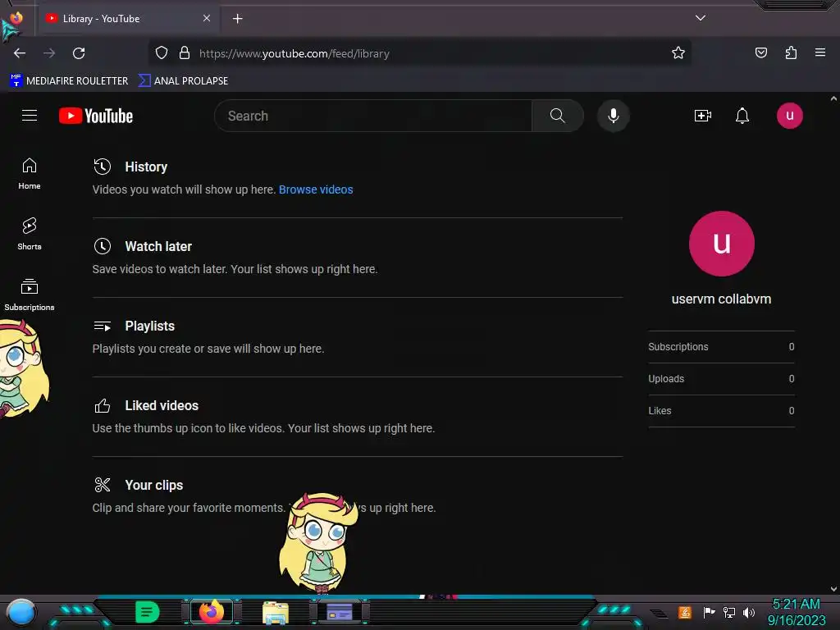Bookmark this page with the star
Image resolution: width=840 pixels, height=630 pixels.
[678, 53]
